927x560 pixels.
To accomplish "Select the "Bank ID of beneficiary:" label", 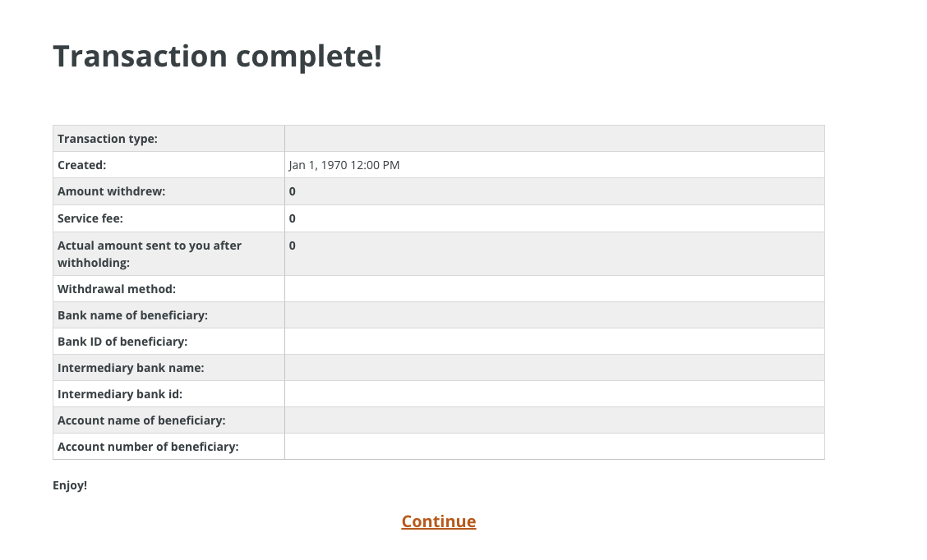I will tap(122, 342).
